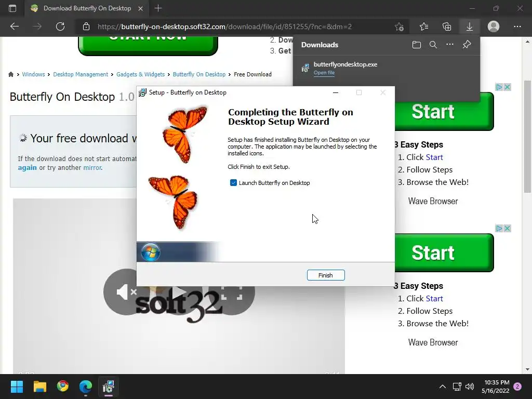Add this page to favorites

pos(400,26)
